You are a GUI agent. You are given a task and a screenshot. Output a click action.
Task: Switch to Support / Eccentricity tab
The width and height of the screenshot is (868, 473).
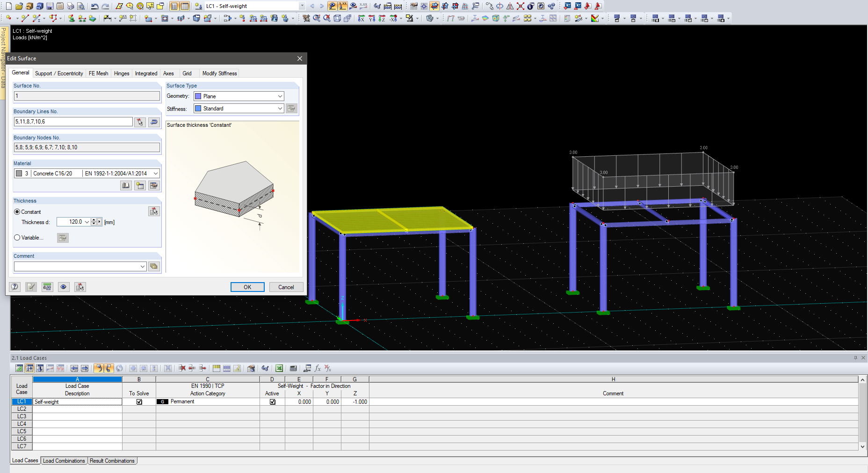click(59, 73)
